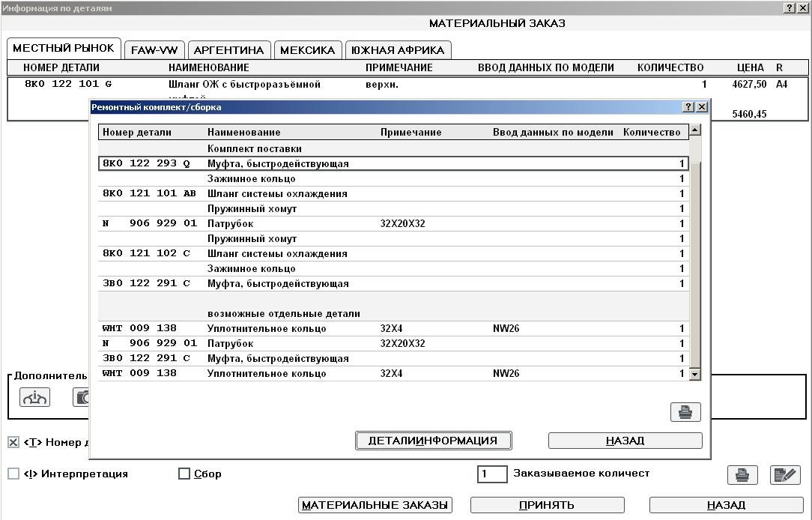
Task: Close the Ремонтный комплект/сборка dialog
Action: (x=702, y=106)
